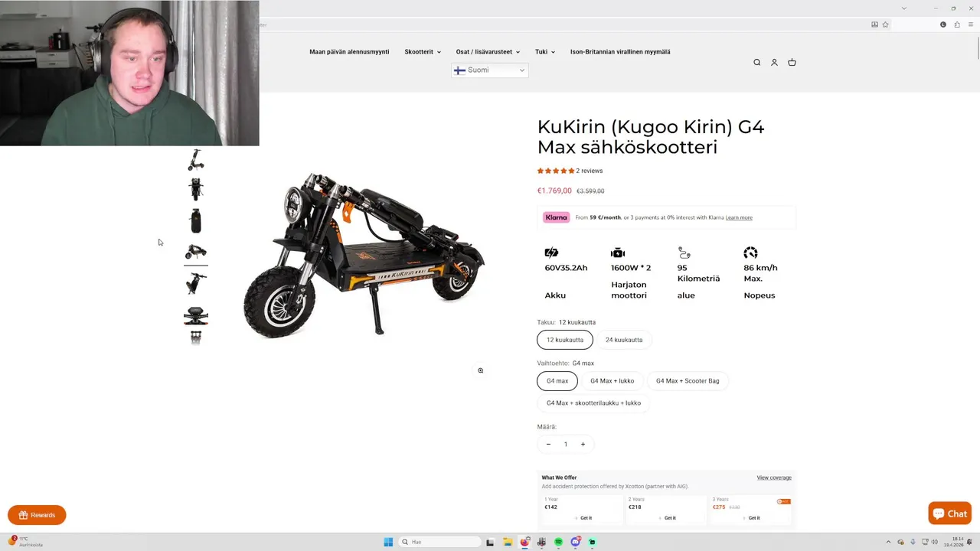Open Ison-Britannian virallinen myymälä link
The width and height of the screenshot is (980, 551).
pyautogui.click(x=620, y=52)
